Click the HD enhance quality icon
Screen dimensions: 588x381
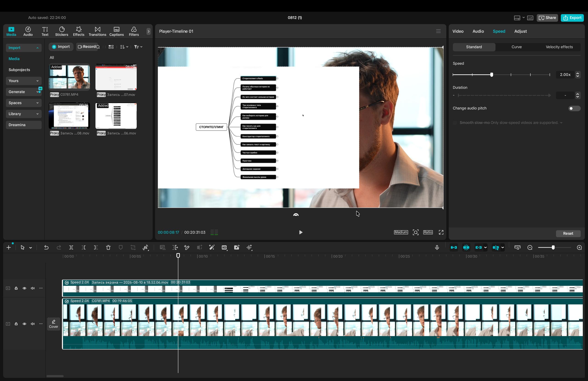[x=224, y=247]
